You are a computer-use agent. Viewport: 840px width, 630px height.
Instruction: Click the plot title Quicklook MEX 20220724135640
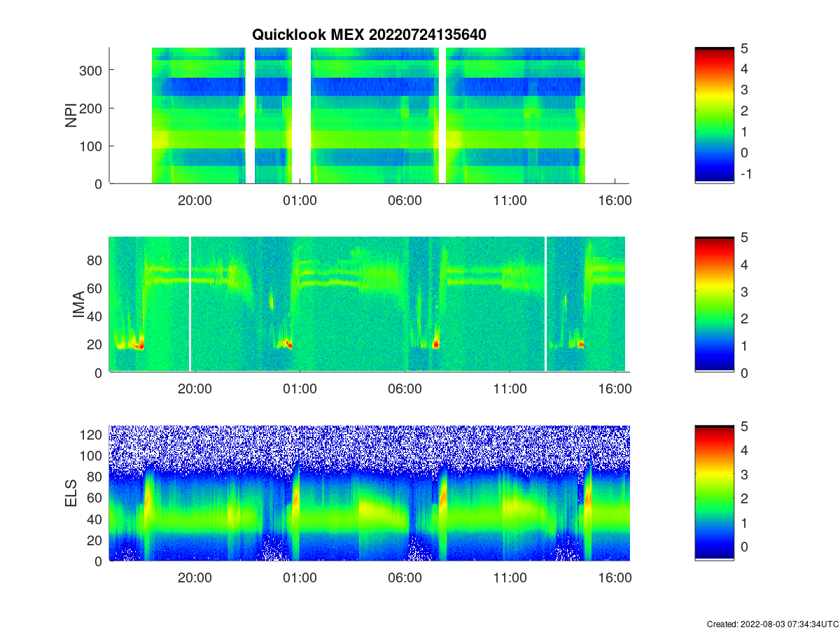click(369, 34)
